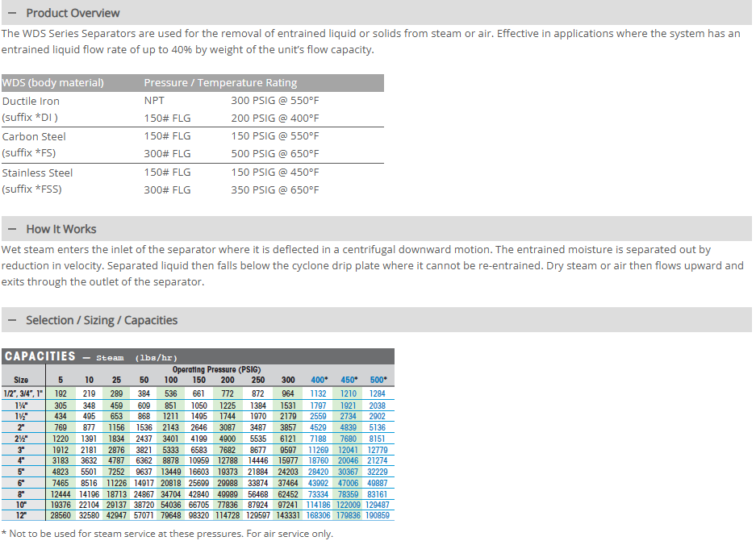Click the 500 PSIG @ 650°F rating
This screenshot has width=756, height=545.
point(274,153)
